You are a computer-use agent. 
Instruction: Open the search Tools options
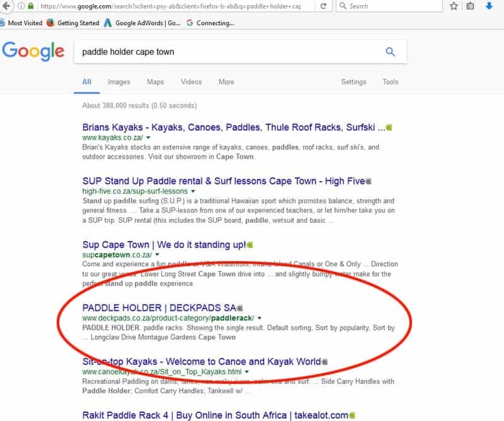tap(390, 82)
